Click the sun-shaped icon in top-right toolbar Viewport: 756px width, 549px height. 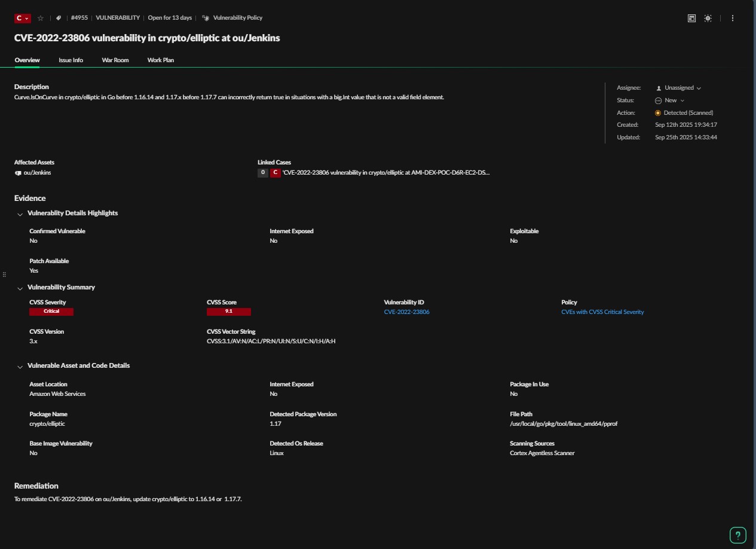708,19
